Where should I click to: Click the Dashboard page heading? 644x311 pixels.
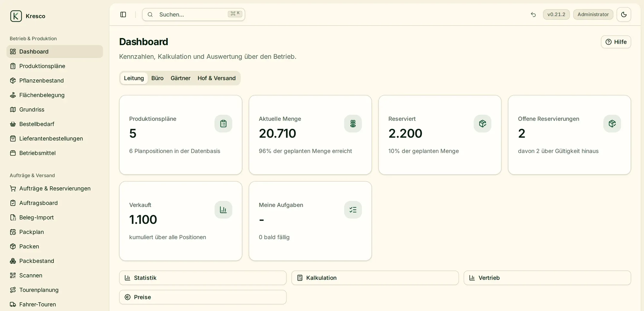[144, 42]
